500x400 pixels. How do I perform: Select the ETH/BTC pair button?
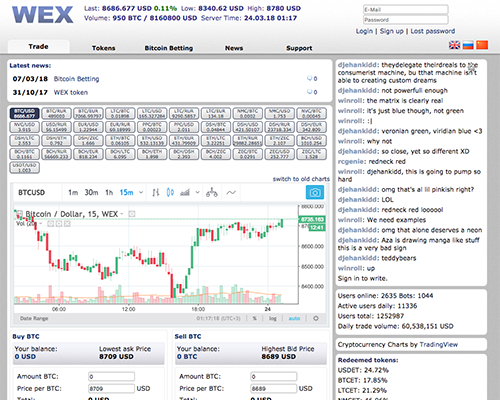(120, 140)
